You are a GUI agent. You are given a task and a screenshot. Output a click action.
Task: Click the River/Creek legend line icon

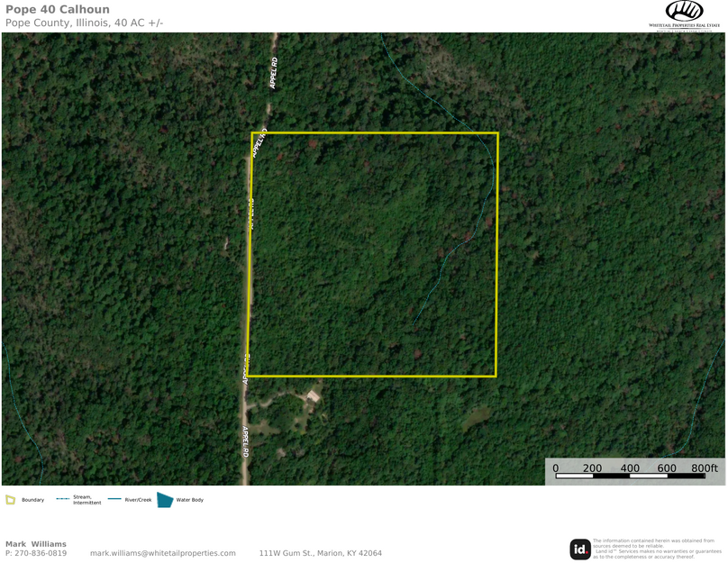(x=114, y=499)
